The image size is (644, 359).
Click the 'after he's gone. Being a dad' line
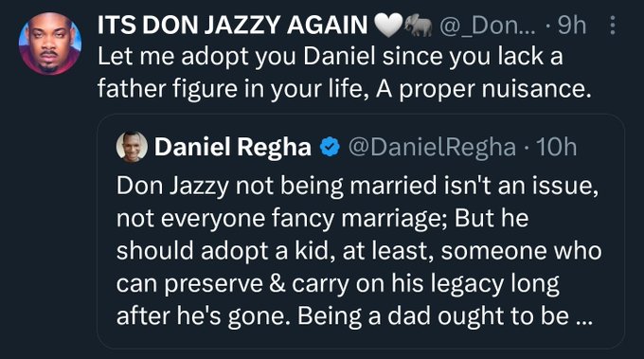[x=355, y=316]
